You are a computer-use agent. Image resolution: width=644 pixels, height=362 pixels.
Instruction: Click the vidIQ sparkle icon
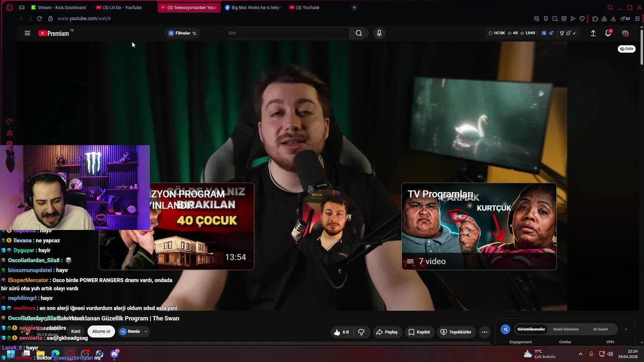coord(575,33)
